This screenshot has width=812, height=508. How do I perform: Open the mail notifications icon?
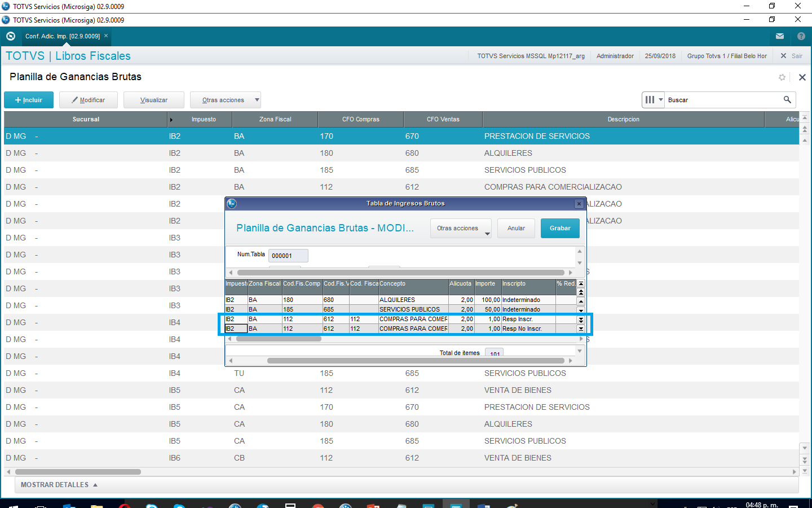point(780,36)
